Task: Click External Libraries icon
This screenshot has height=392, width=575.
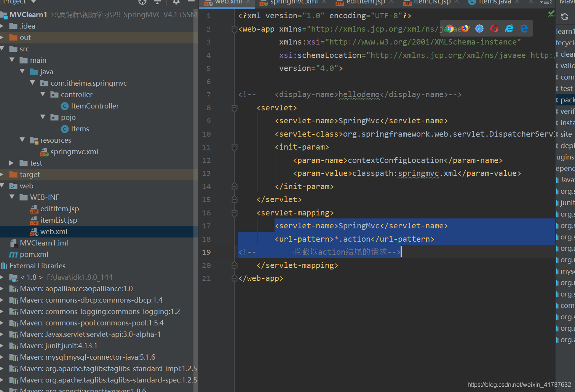Action: pyautogui.click(x=4, y=266)
